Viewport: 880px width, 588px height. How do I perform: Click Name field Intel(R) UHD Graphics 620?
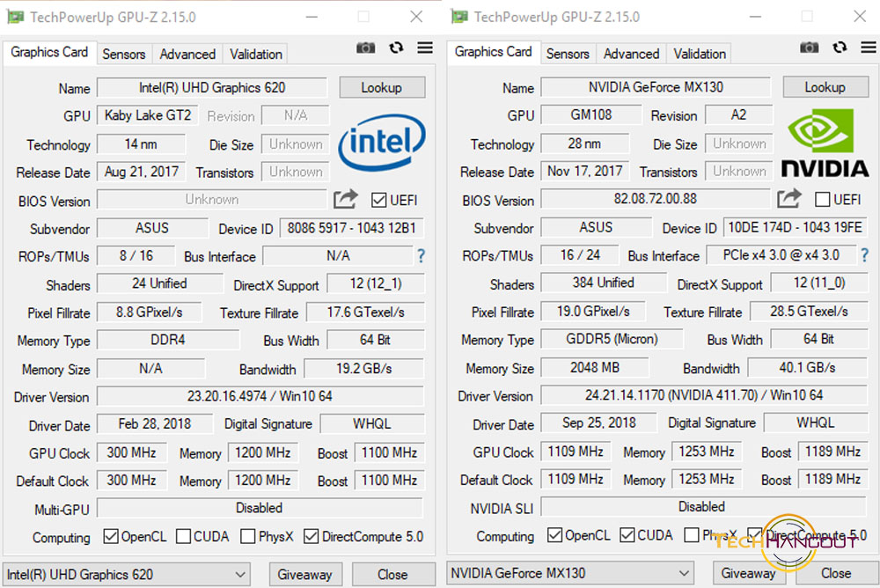212,88
